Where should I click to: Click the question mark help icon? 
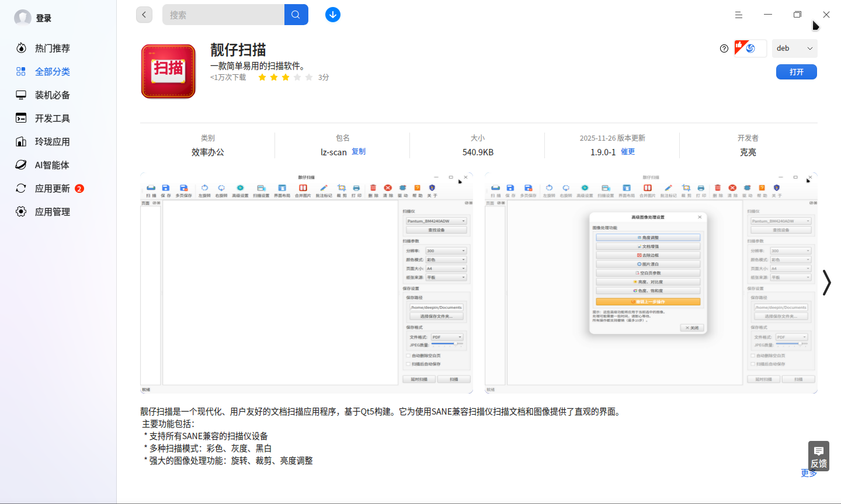(724, 48)
